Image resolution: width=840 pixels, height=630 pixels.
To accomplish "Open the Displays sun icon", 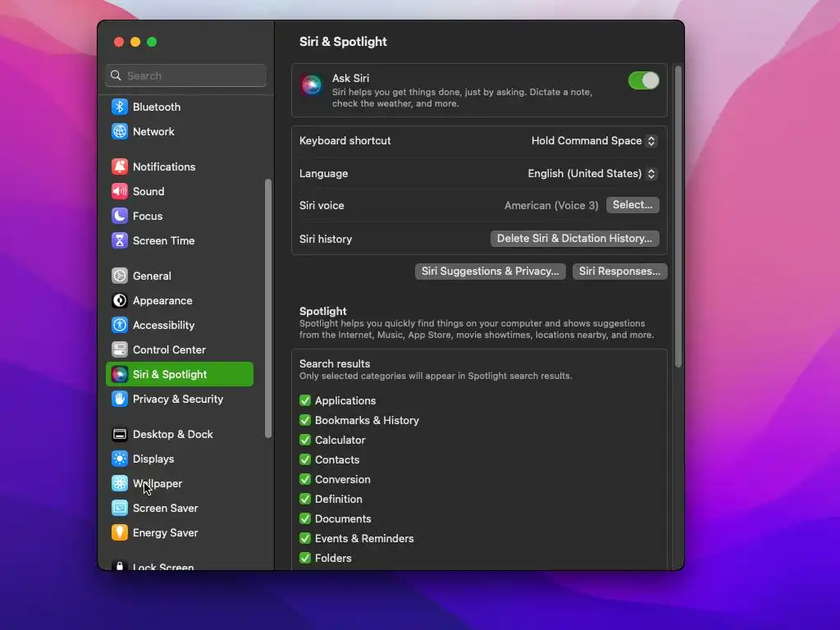I will tap(120, 459).
